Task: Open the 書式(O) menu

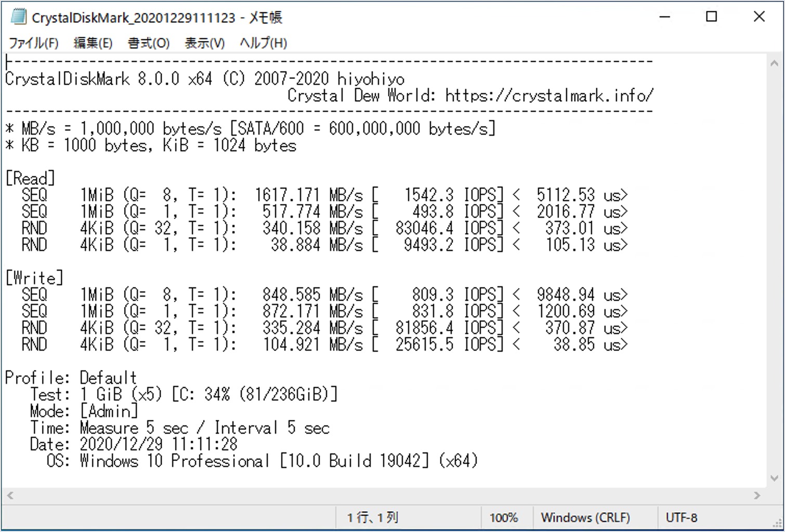Action: (x=149, y=43)
